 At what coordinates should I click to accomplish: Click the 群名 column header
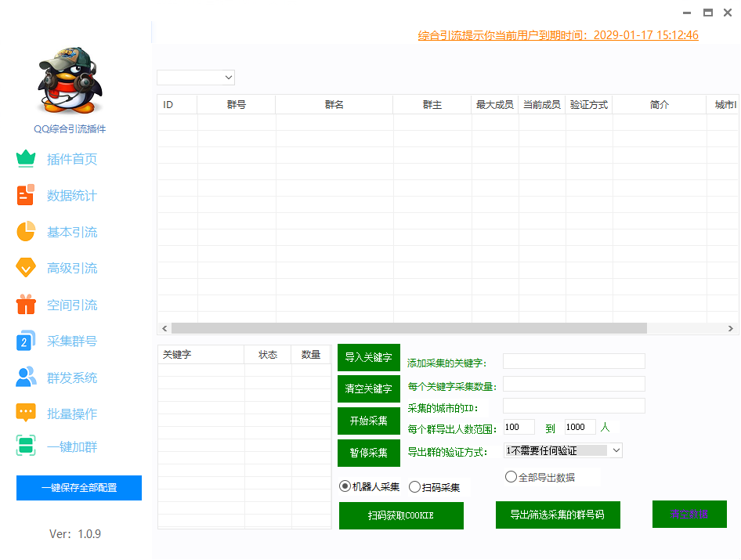click(334, 105)
